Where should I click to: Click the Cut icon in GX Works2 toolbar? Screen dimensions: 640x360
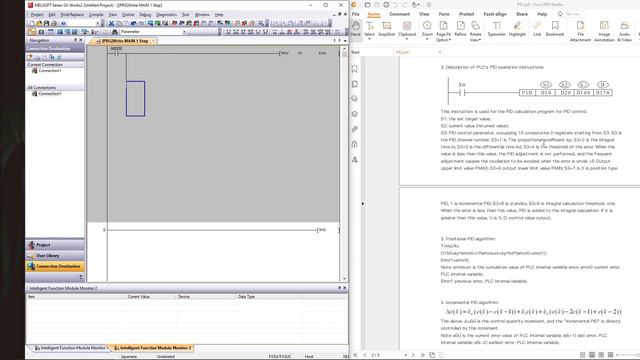coord(111,23)
